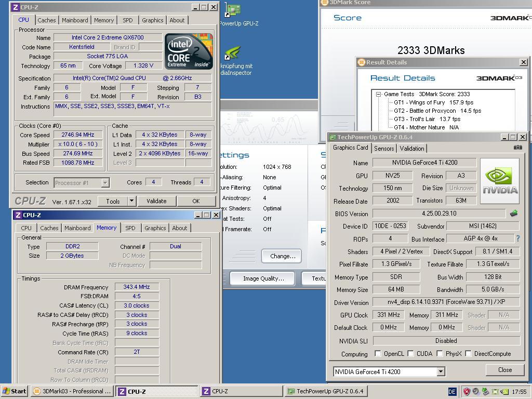The height and width of the screenshot is (399, 532).
Task: Click the Change... button in 3DMark settings
Action: [x=281, y=256]
